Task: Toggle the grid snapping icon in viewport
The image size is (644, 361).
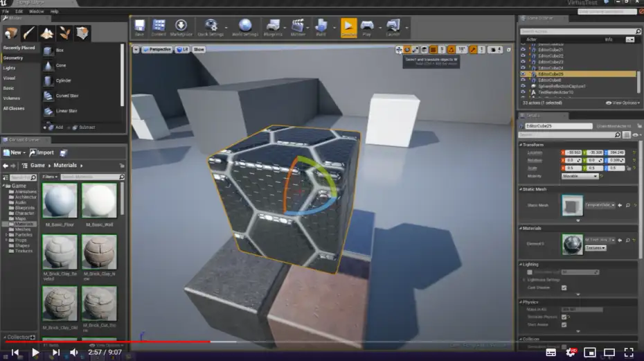Action: tap(433, 50)
